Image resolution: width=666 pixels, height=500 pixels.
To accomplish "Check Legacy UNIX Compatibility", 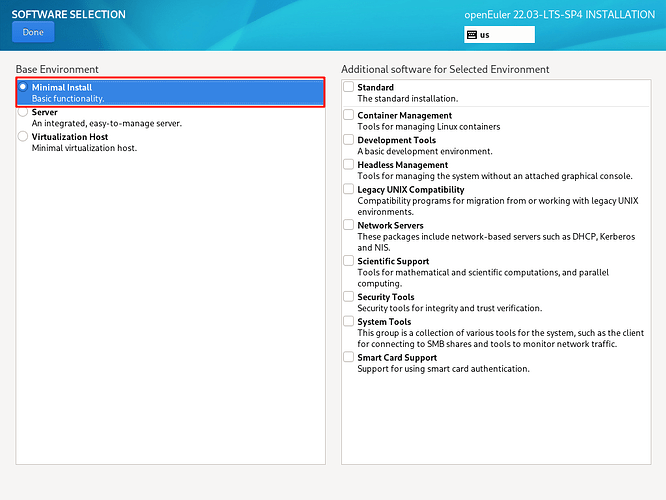I will click(348, 189).
